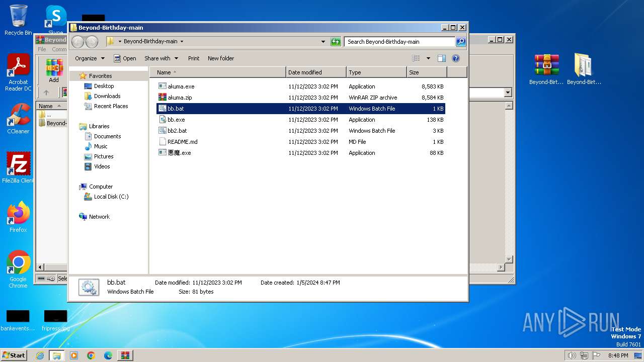Screen dimensions: 644x362
Task: Click the search magnifier icon
Action: coord(461,42)
